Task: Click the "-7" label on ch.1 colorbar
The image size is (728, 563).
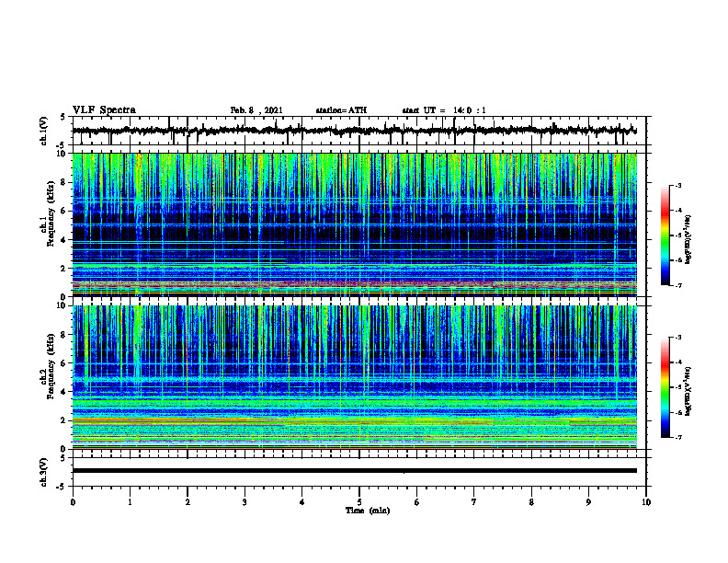Action: (677, 285)
